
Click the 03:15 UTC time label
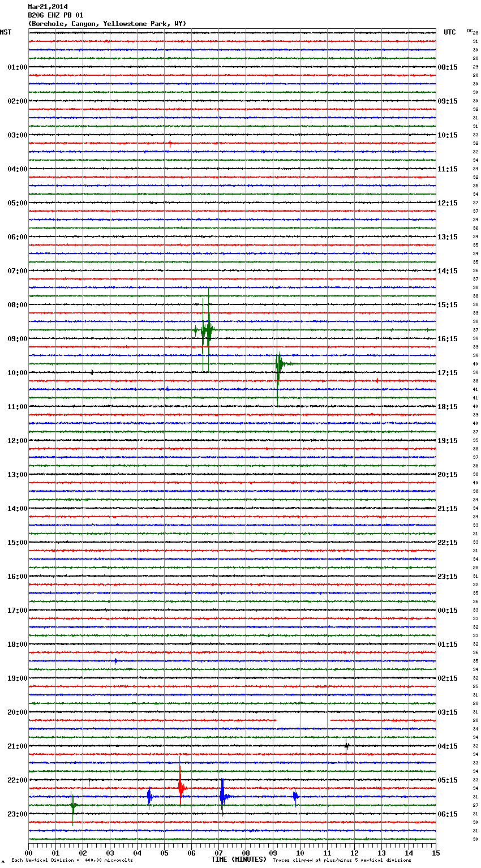click(448, 712)
